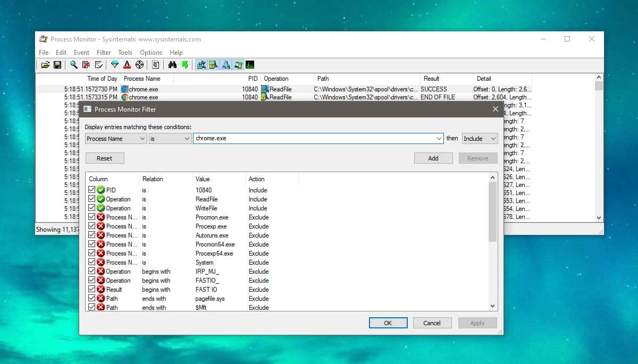638x364 pixels.
Task: Click the Time of Day column header
Action: (78, 78)
